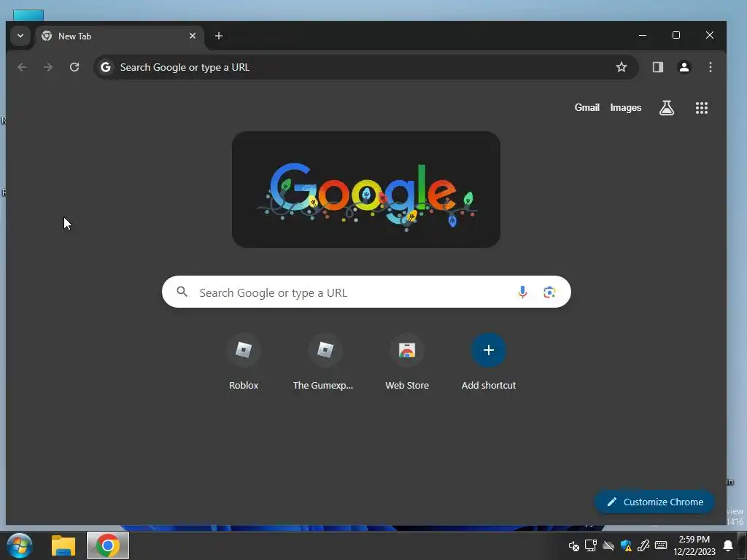Minimize the Chrome window
Screen dimensions: 747x560
tap(643, 35)
